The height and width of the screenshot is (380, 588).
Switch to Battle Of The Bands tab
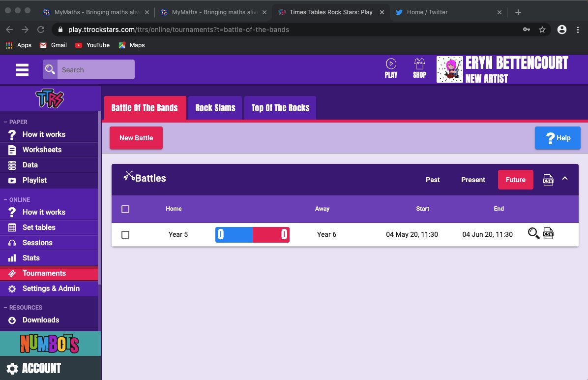(145, 108)
